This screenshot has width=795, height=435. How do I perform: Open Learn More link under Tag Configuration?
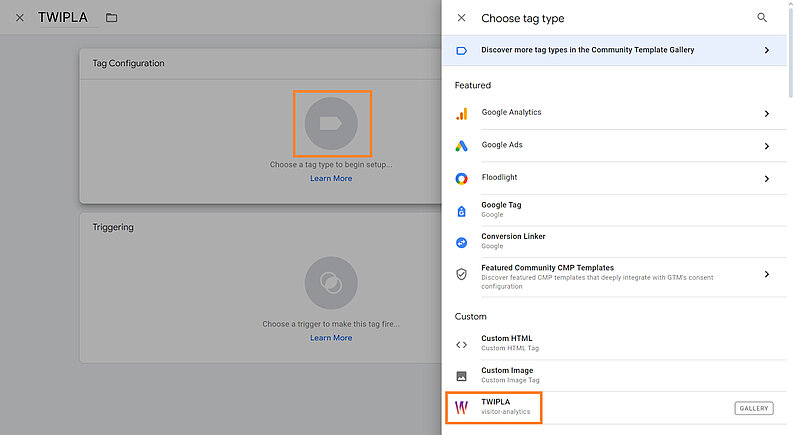point(331,179)
